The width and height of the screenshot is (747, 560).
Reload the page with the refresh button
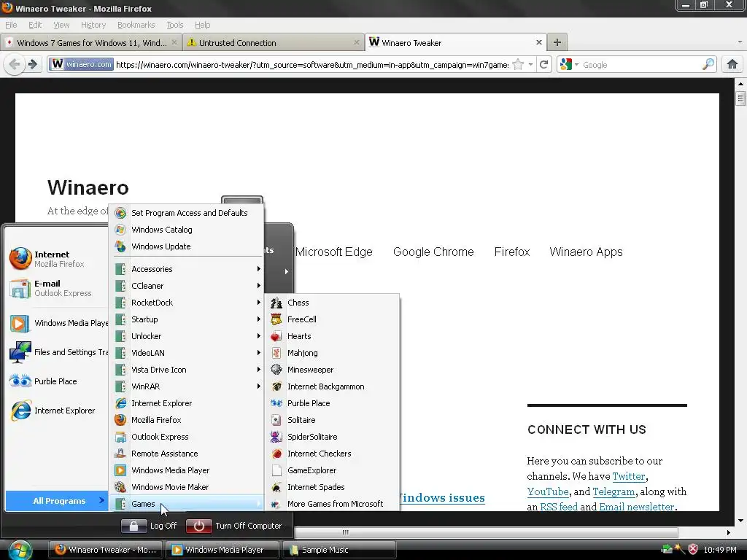tap(543, 64)
